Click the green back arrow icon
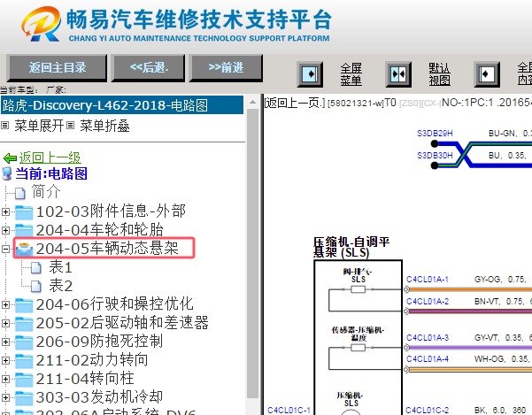This screenshot has height=415, width=532. (10, 158)
